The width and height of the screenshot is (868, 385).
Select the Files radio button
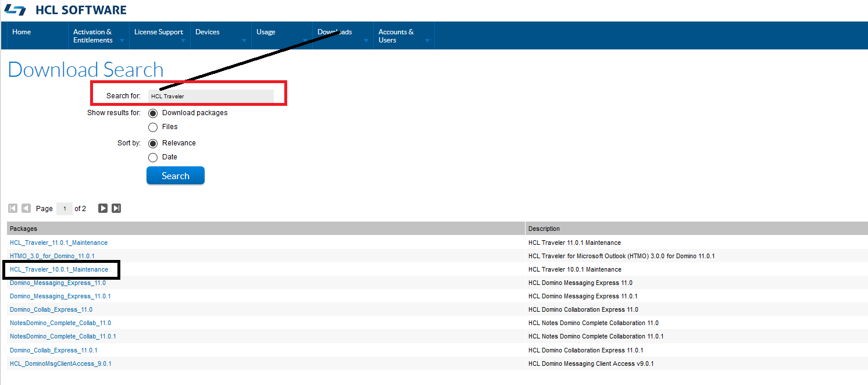153,127
